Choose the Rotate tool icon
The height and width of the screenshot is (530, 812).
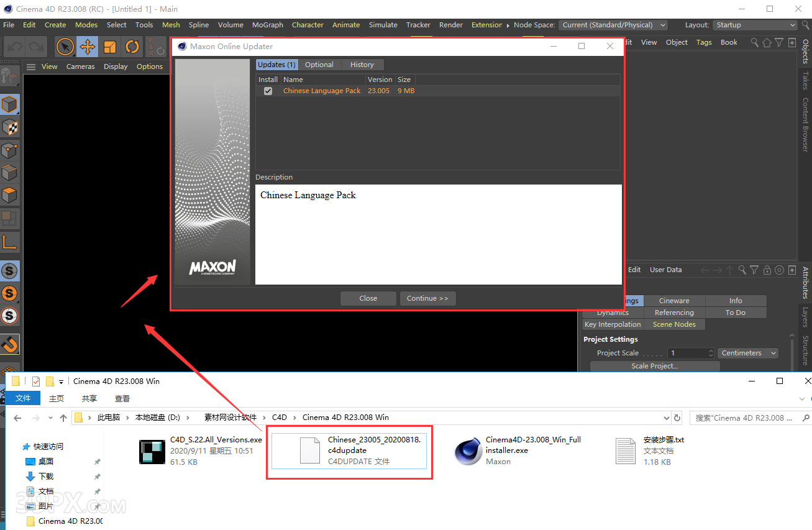click(x=132, y=47)
